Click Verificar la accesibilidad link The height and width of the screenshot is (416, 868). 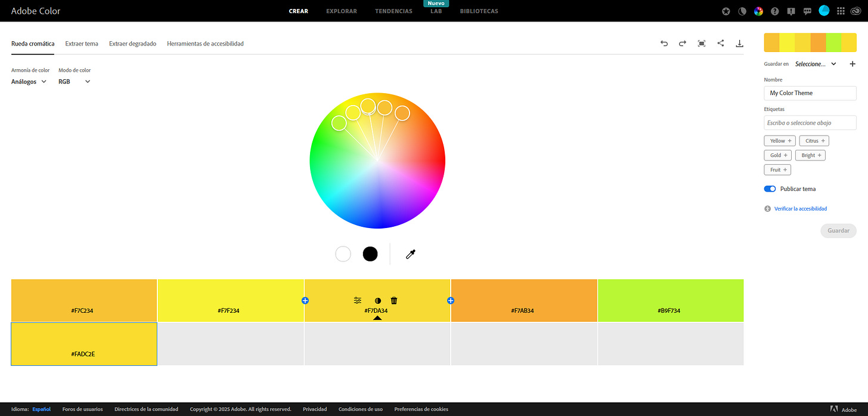pos(800,209)
